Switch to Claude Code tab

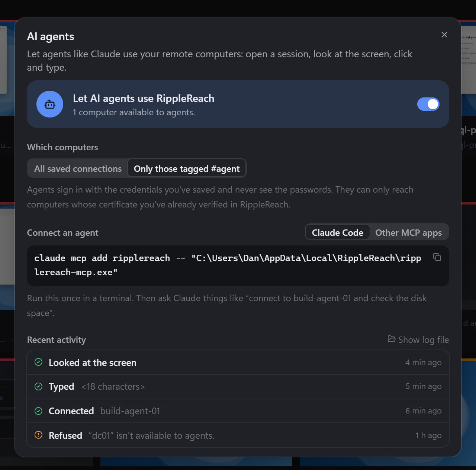tap(338, 232)
